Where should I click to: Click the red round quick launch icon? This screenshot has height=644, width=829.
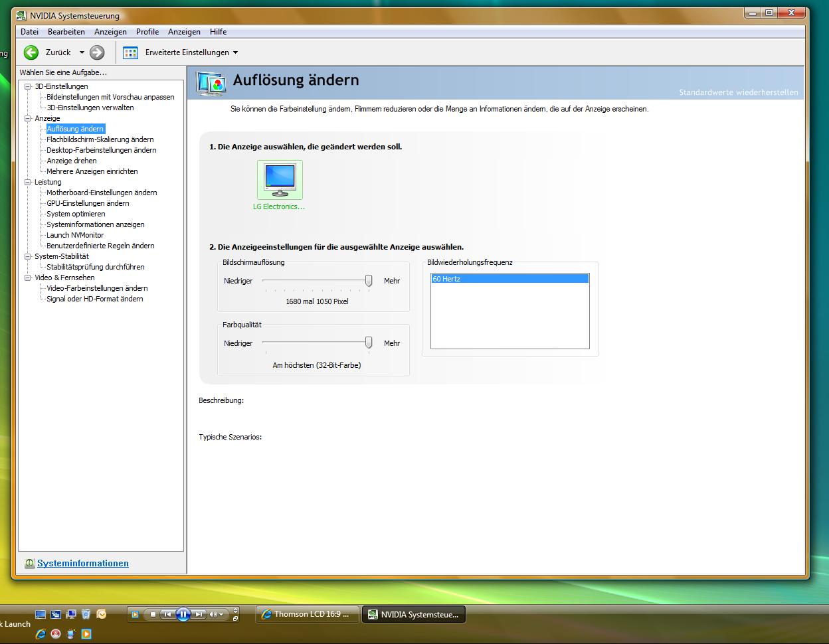tap(56, 634)
